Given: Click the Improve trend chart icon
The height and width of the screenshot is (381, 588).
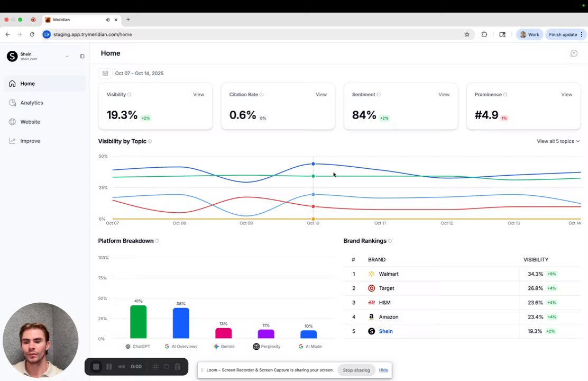Looking at the screenshot, I should pyautogui.click(x=12, y=141).
